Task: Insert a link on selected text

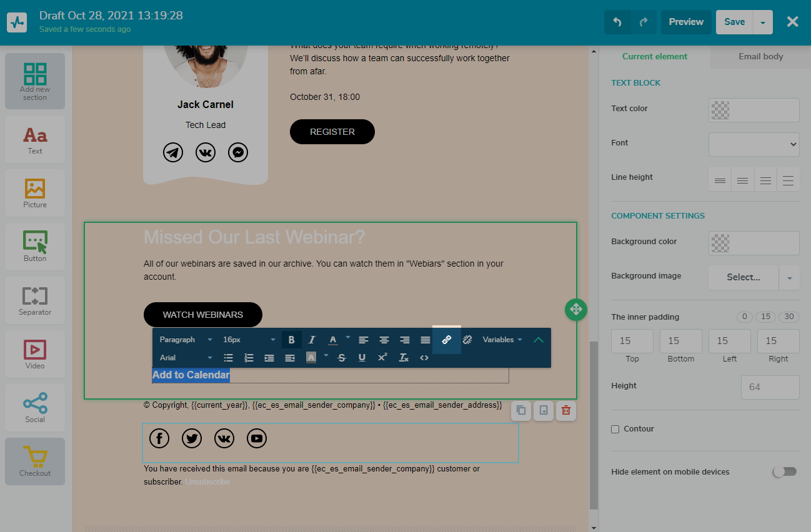Action: tap(447, 340)
